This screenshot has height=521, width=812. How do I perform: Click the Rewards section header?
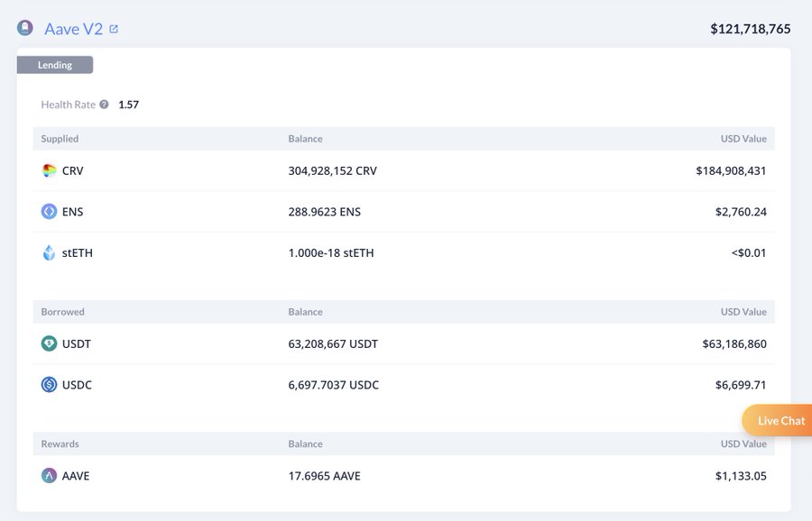(x=60, y=443)
